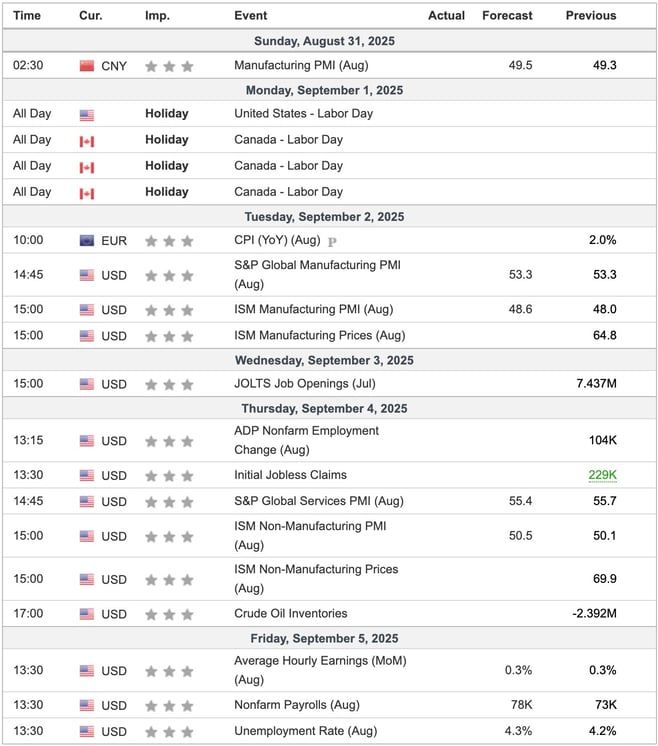Click the US flag in the Nonfarm Payrolls row
This screenshot has height=746, width=658.
coord(87,706)
